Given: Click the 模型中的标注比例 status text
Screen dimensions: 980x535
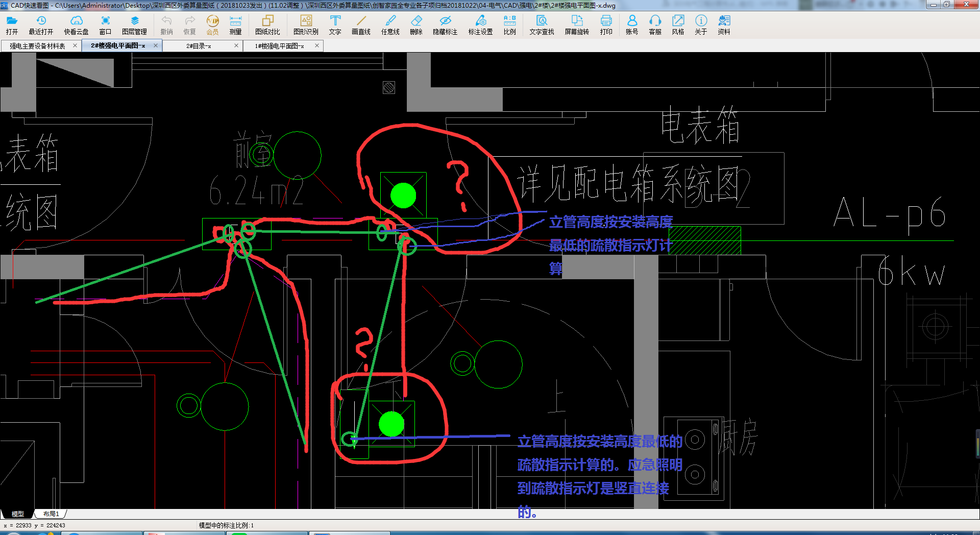Looking at the screenshot, I should pos(226,525).
